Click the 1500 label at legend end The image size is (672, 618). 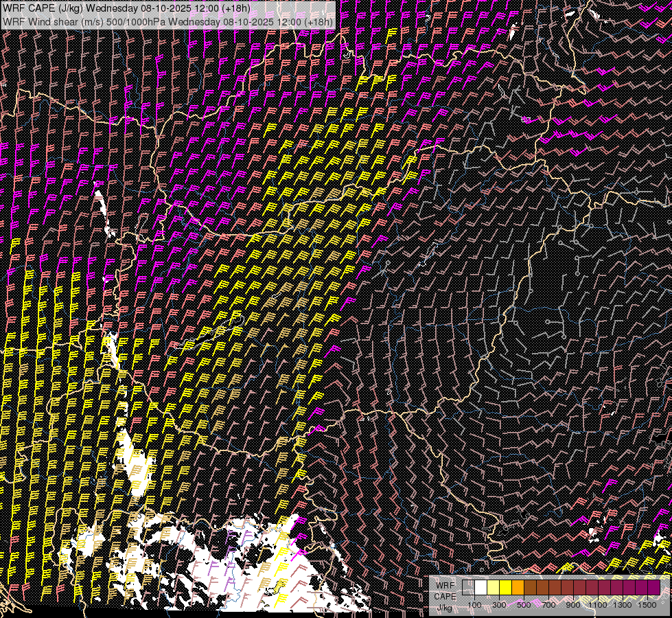(x=647, y=604)
